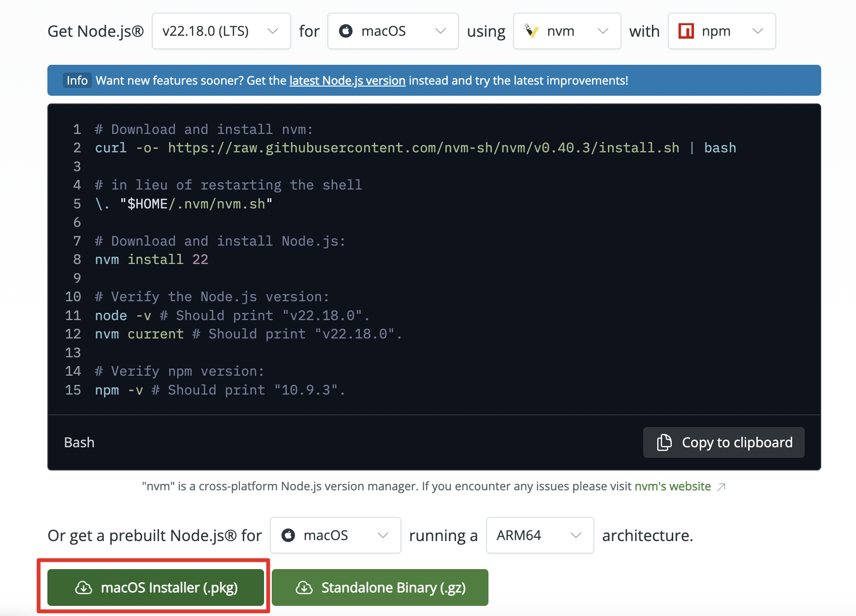
Task: Download the macOS Installer (.pkg)
Action: [156, 587]
